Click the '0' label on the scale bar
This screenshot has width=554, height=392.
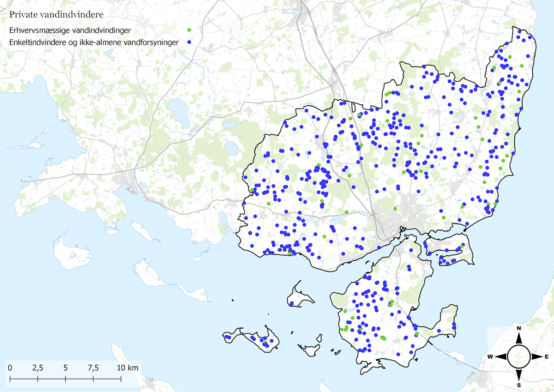pyautogui.click(x=10, y=368)
